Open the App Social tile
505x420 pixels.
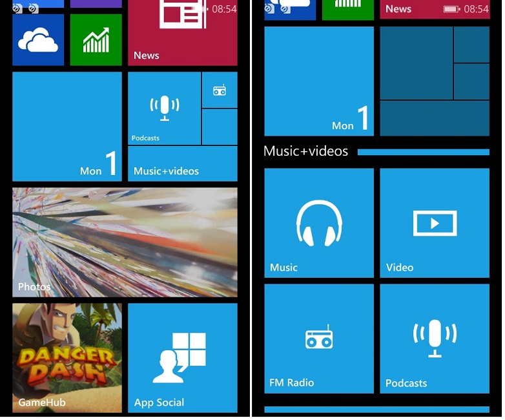[183, 358]
